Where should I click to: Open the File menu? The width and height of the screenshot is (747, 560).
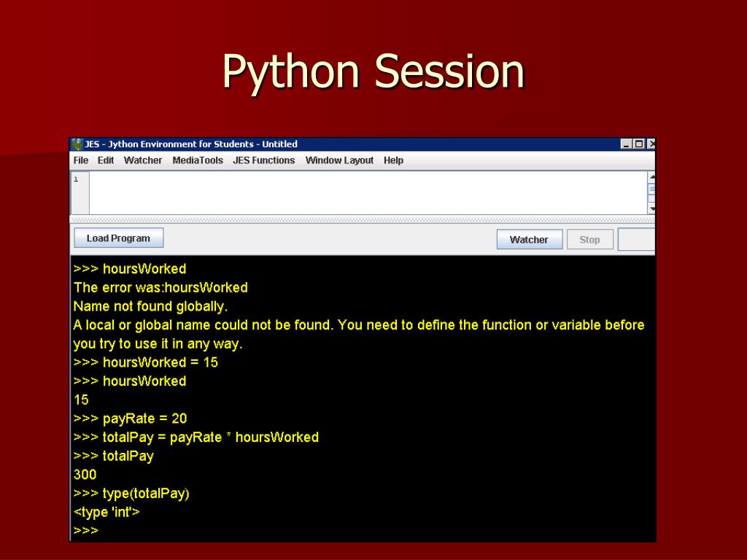click(80, 160)
